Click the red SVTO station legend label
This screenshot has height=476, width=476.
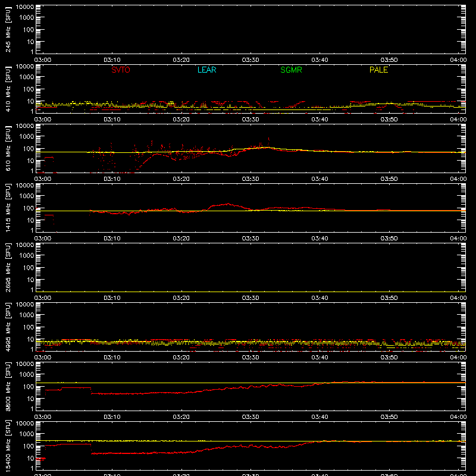[121, 70]
